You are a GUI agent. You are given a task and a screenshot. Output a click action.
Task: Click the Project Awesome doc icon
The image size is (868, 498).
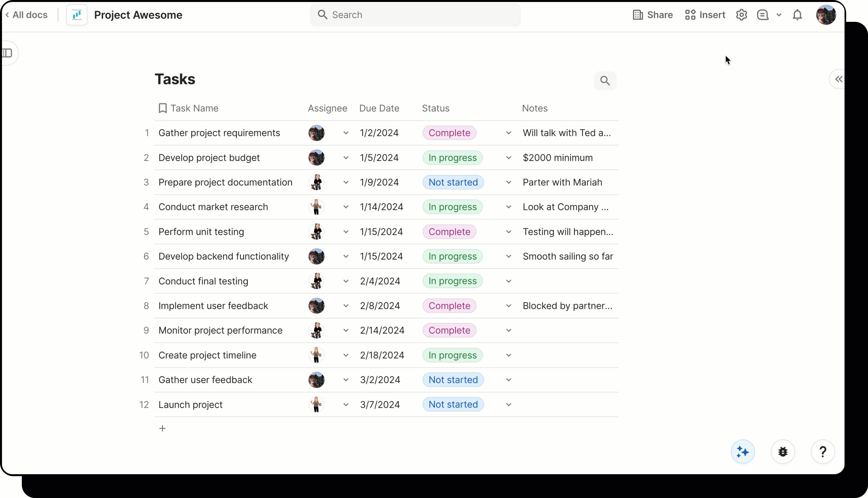pos(77,15)
